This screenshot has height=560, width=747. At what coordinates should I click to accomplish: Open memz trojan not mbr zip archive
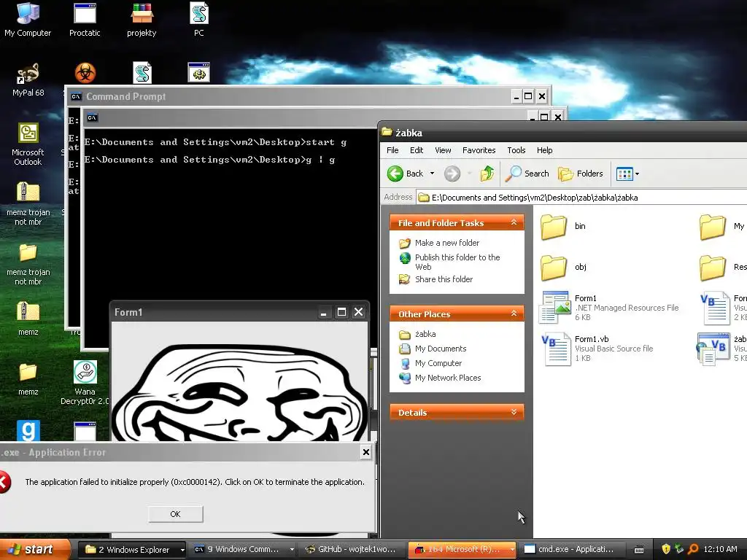point(28,203)
